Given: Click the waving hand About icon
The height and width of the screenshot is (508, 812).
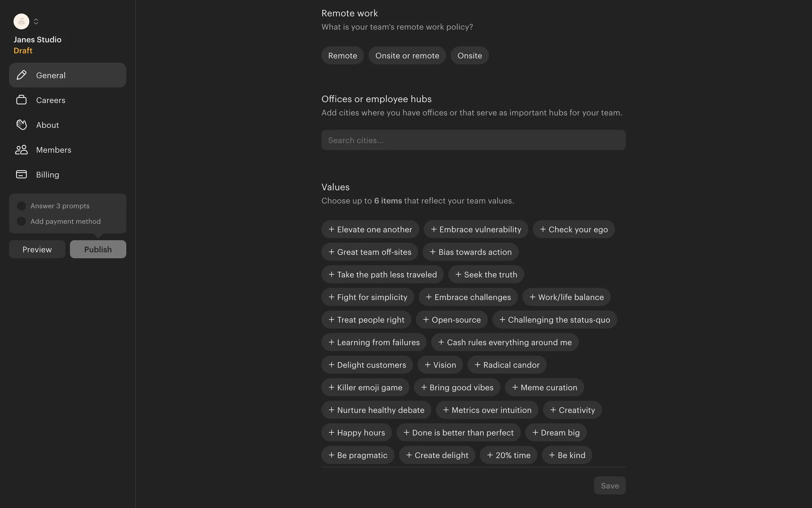Looking at the screenshot, I should click(22, 125).
